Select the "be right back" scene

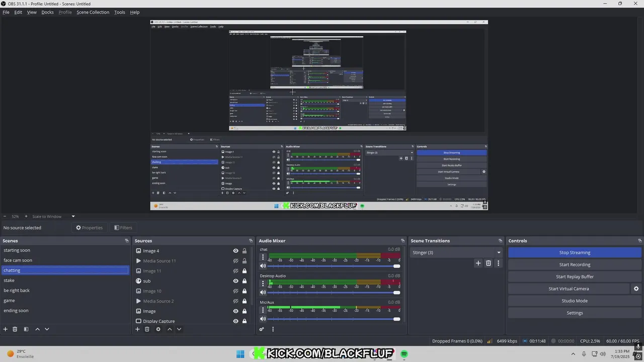pos(65,291)
